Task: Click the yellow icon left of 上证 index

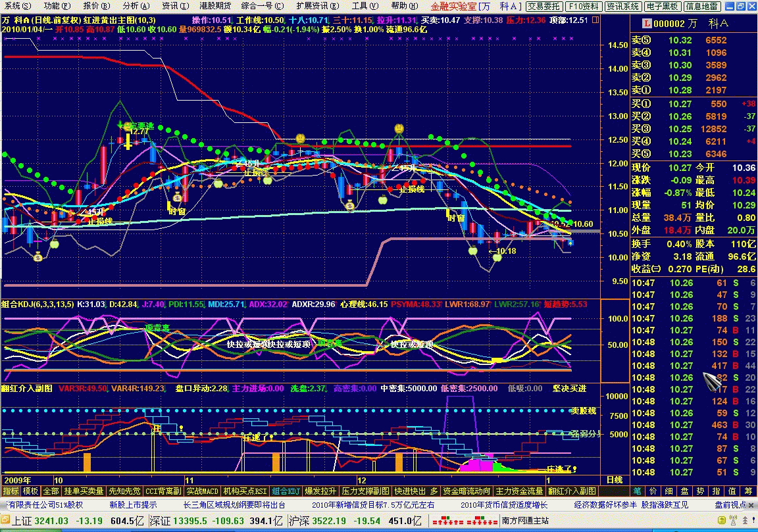Action: click(x=5, y=520)
